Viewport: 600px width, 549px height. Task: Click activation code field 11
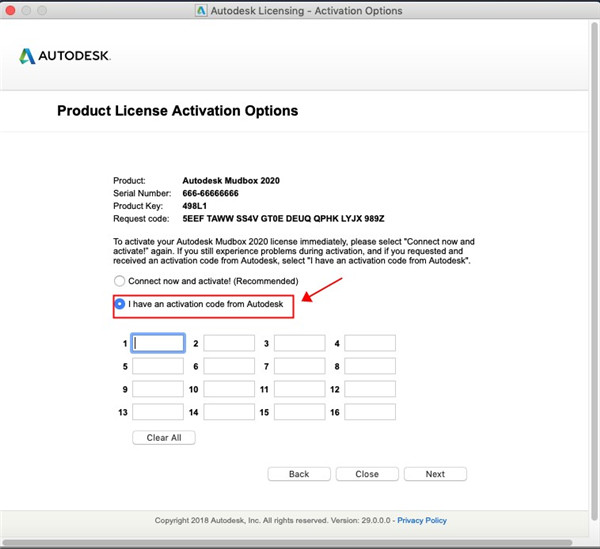click(x=300, y=389)
